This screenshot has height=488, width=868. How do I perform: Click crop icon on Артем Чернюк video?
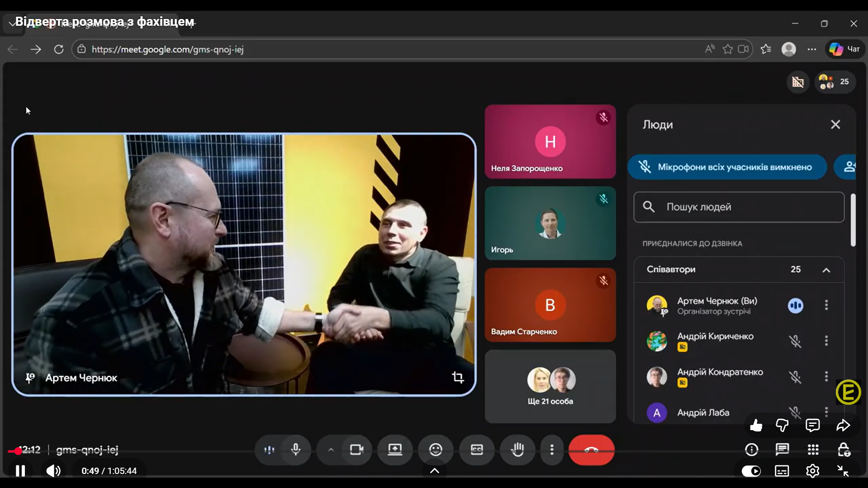pyautogui.click(x=458, y=377)
